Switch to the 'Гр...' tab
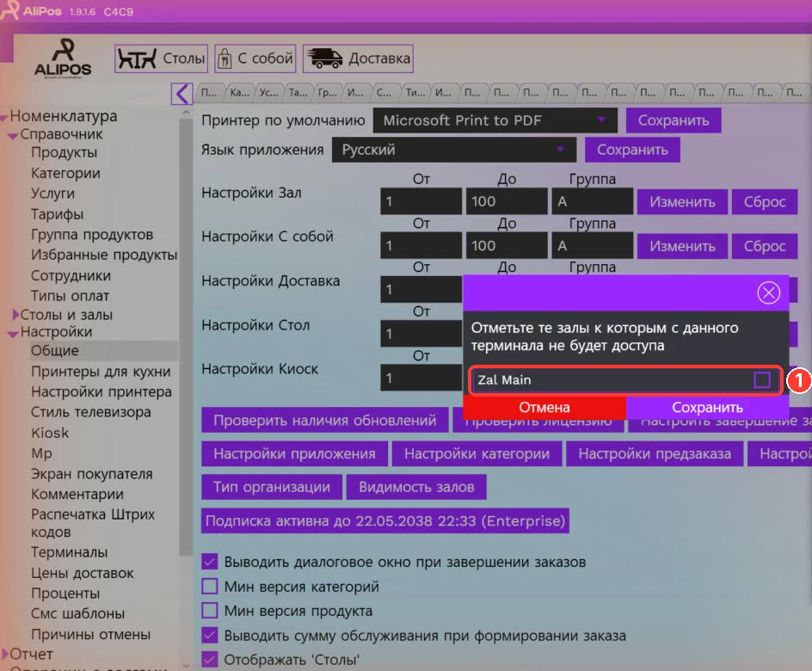The height and width of the screenshot is (671, 812). coord(327,93)
